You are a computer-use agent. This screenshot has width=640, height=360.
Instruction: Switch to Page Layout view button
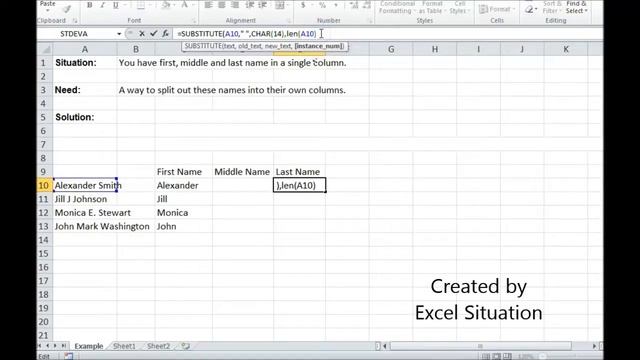click(x=496, y=356)
